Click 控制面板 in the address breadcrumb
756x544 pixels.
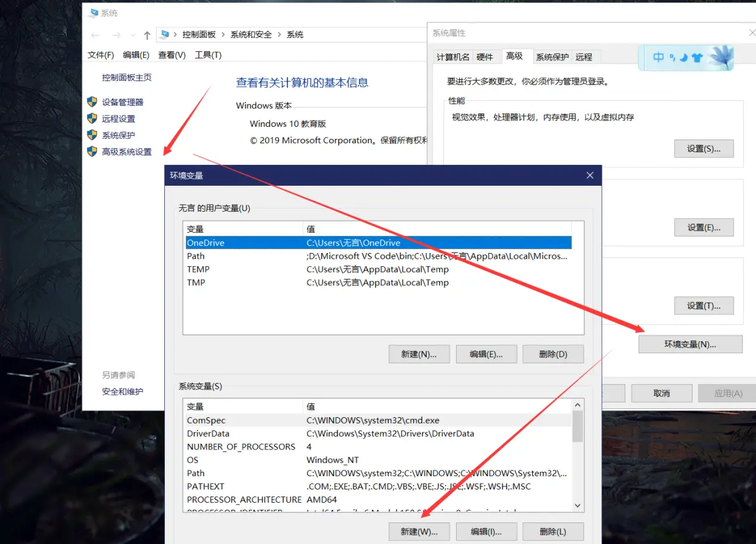[x=199, y=35]
